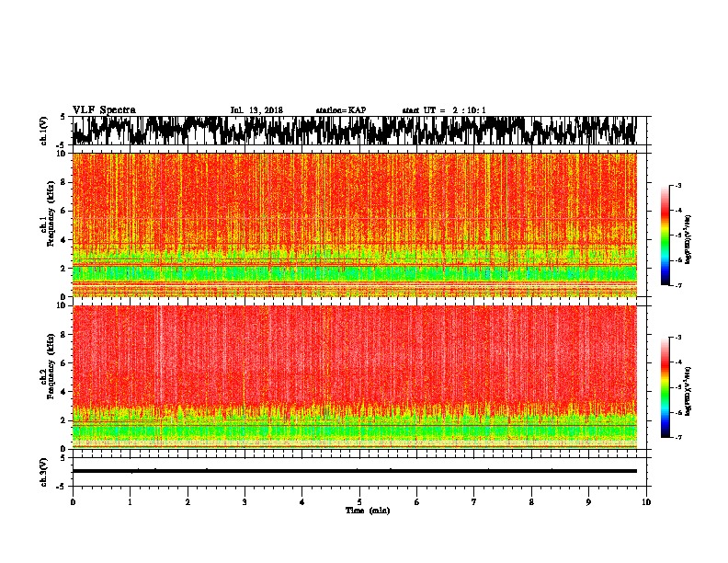The height and width of the screenshot is (563, 728).
Task: Click the "Time (min)" x-axis label
Action: click(368, 511)
